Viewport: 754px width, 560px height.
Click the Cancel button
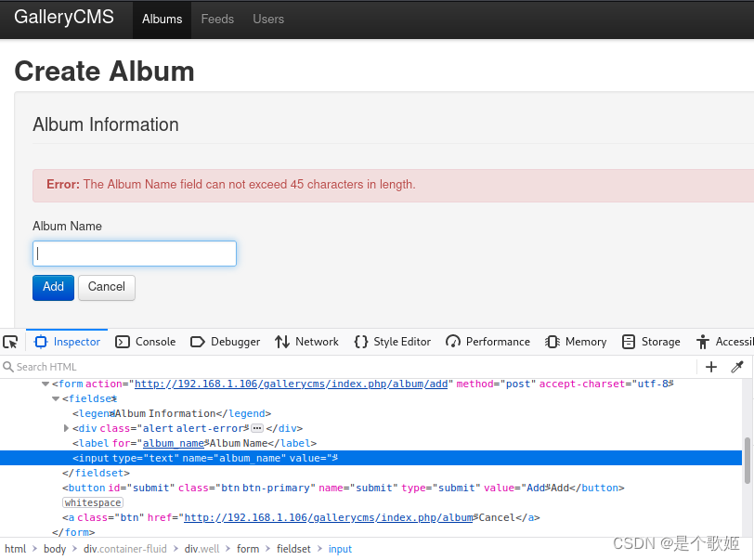pyautogui.click(x=107, y=288)
